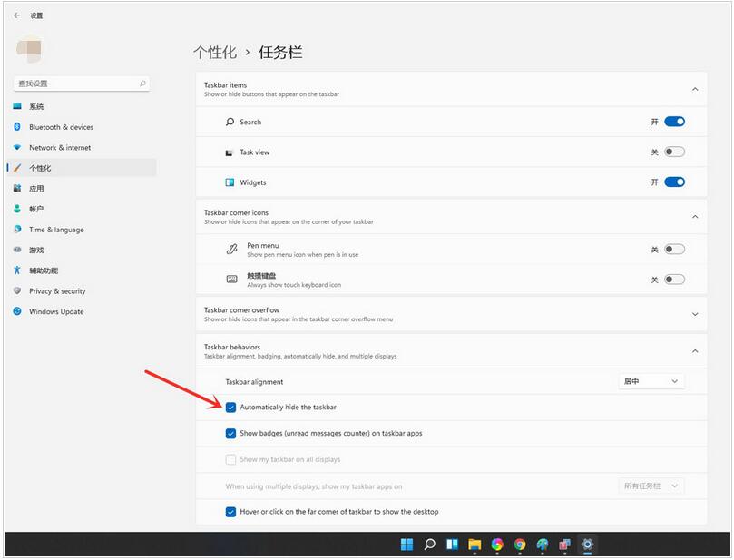Click the search magnifier in settings search box
The width and height of the screenshot is (734, 560).
click(142, 84)
